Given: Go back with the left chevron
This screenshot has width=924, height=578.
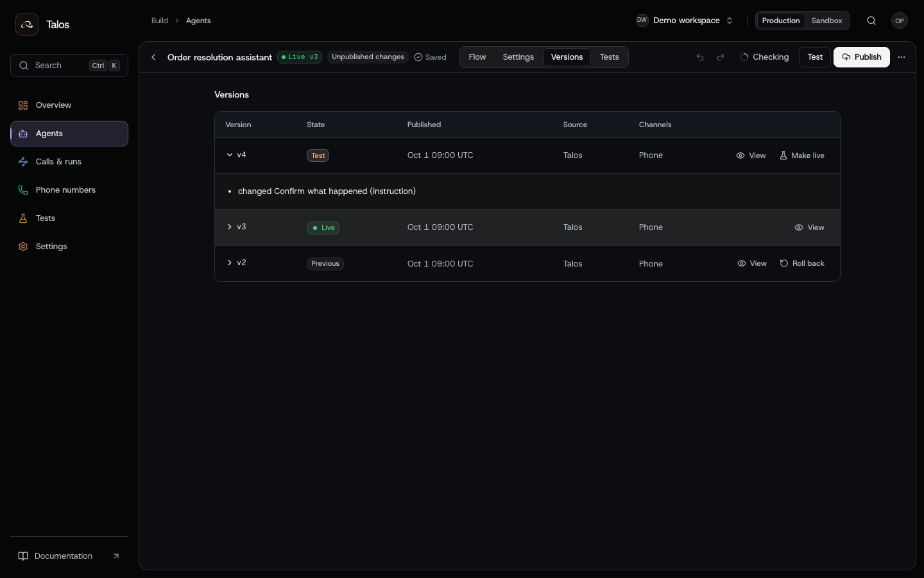Looking at the screenshot, I should 153,57.
